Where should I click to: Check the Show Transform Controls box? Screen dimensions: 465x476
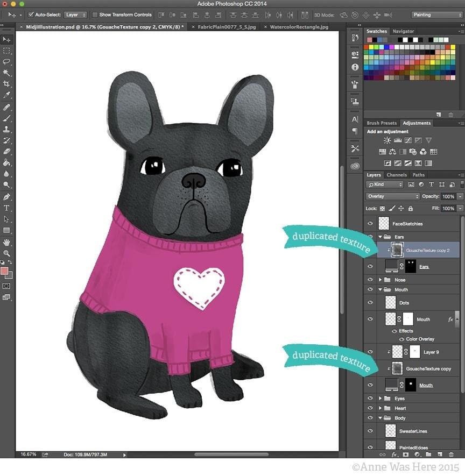click(x=95, y=15)
